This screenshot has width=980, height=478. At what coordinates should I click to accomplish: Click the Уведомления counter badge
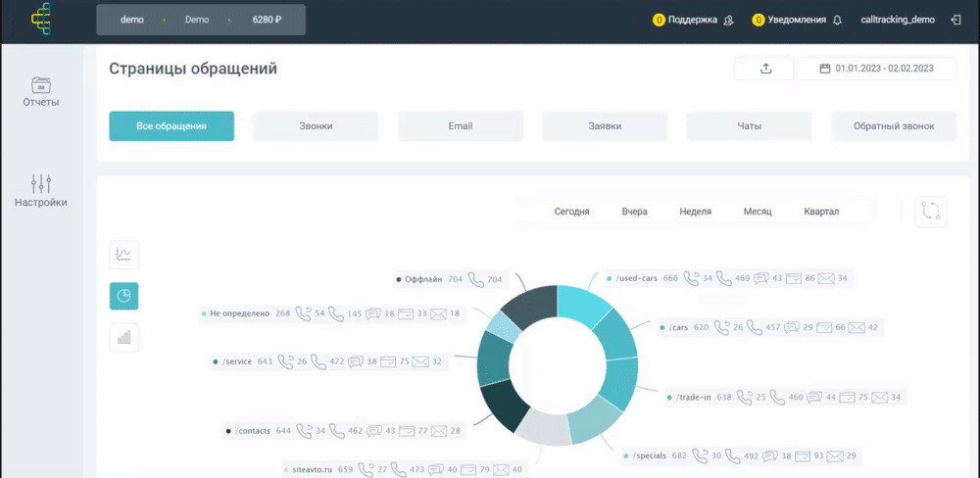759,20
